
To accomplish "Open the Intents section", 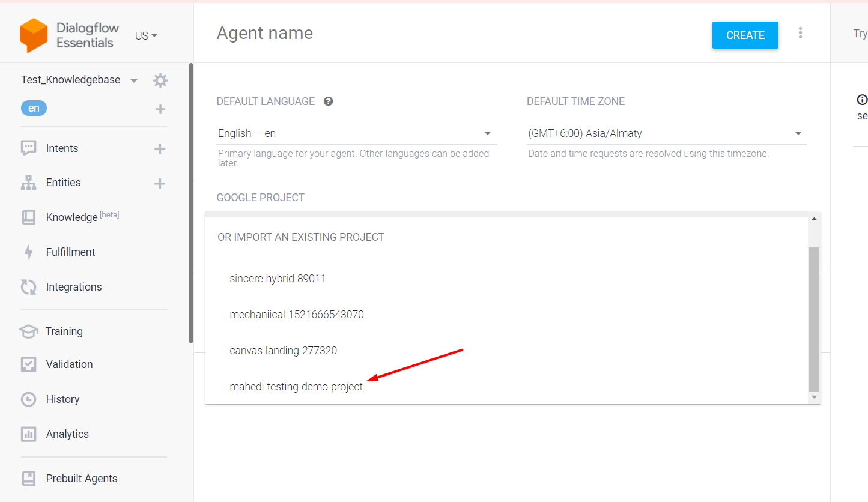I will pyautogui.click(x=62, y=148).
